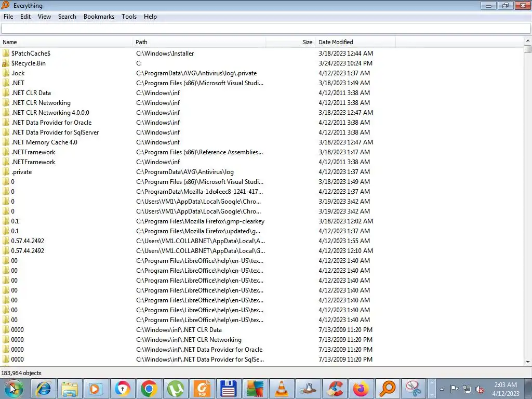Click folder icon of .NET Data Provider for SqlServer
The height and width of the screenshot is (399, 532).
point(6,132)
